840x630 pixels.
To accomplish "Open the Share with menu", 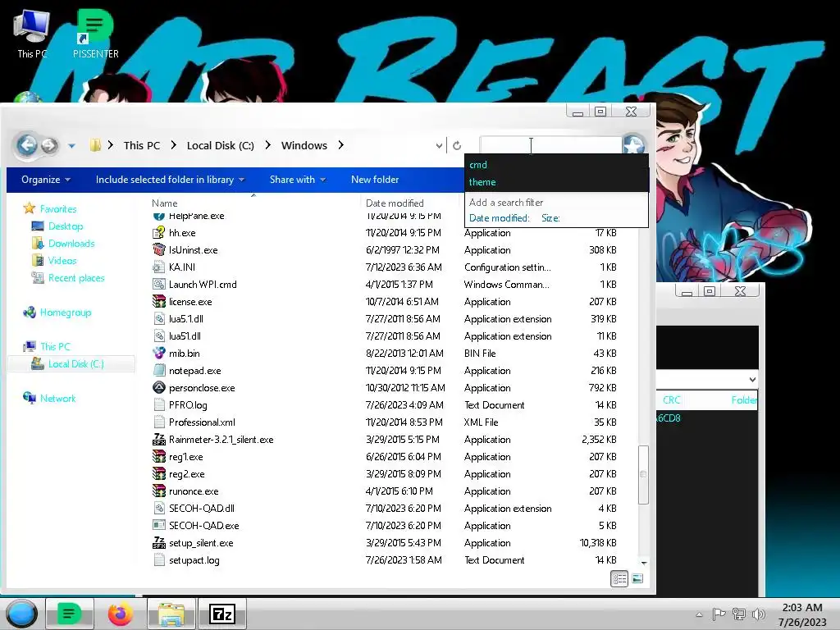I will pos(298,180).
